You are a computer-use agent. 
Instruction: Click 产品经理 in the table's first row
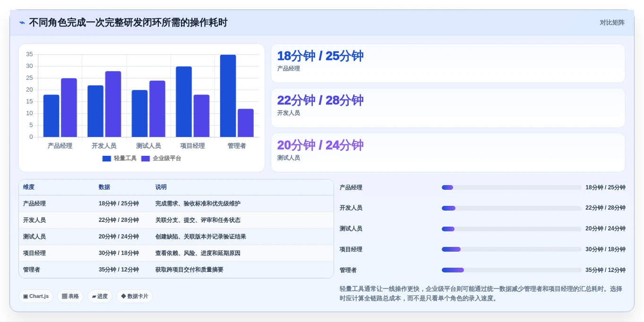tap(34, 203)
